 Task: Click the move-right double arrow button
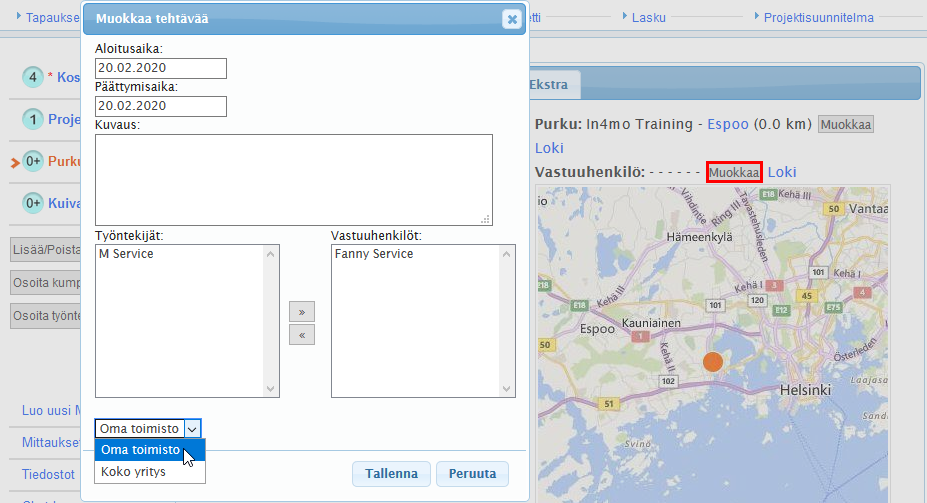click(x=301, y=311)
